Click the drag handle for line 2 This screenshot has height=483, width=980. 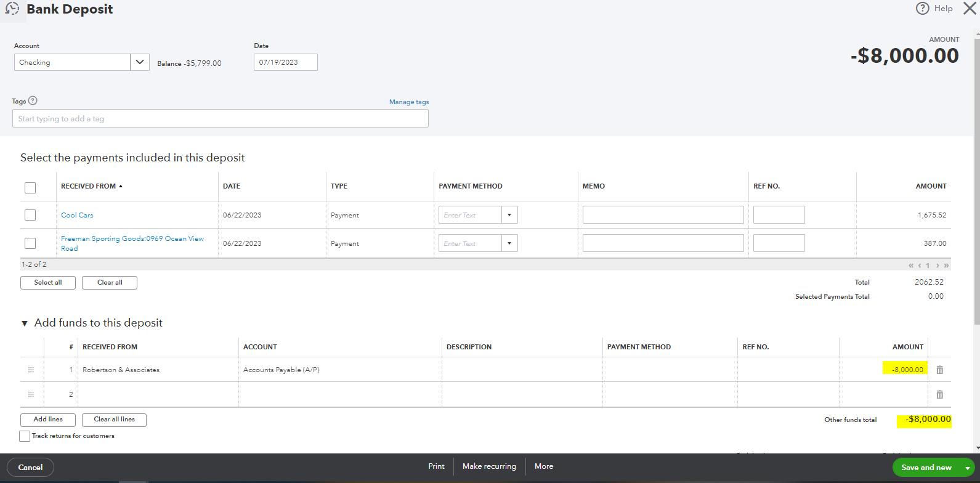[31, 394]
